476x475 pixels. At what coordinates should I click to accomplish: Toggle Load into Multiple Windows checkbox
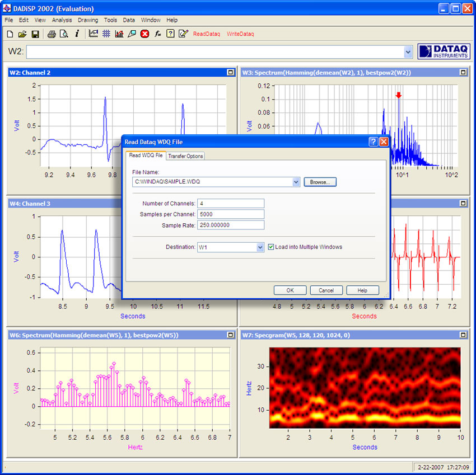[x=271, y=247]
